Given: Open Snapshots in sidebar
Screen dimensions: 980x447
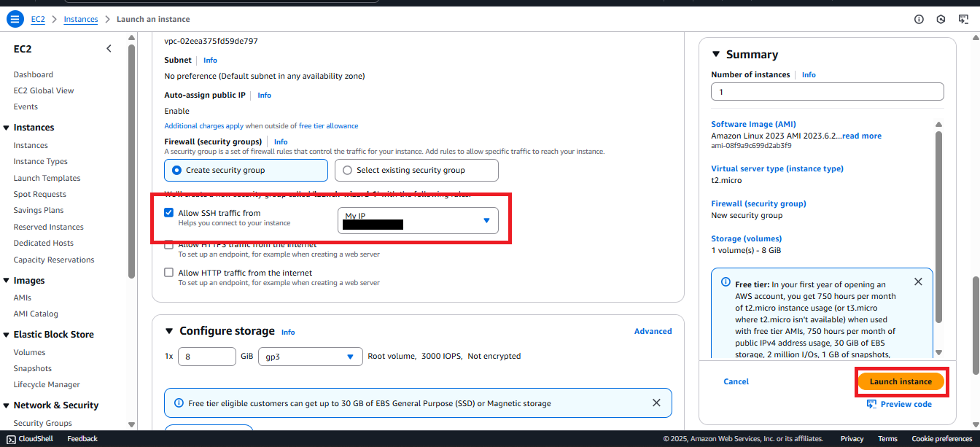Looking at the screenshot, I should tap(33, 368).
